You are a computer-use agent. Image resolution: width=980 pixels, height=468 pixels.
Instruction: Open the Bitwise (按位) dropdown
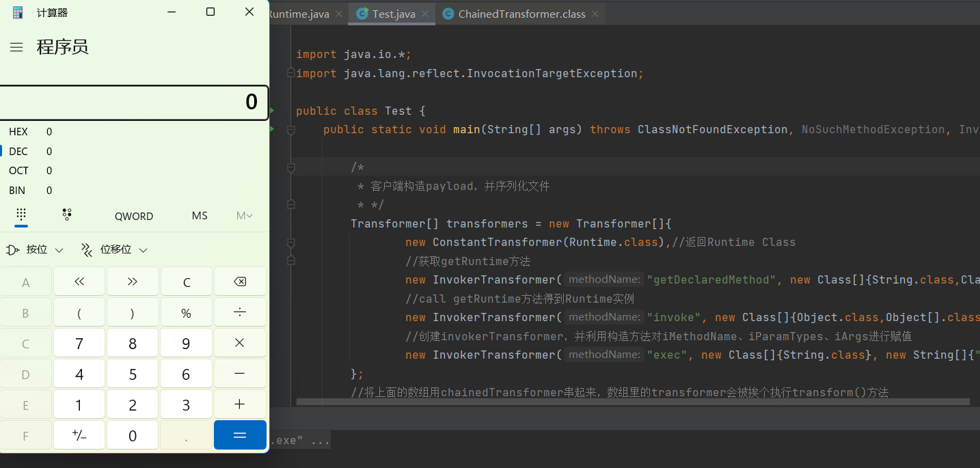click(34, 250)
